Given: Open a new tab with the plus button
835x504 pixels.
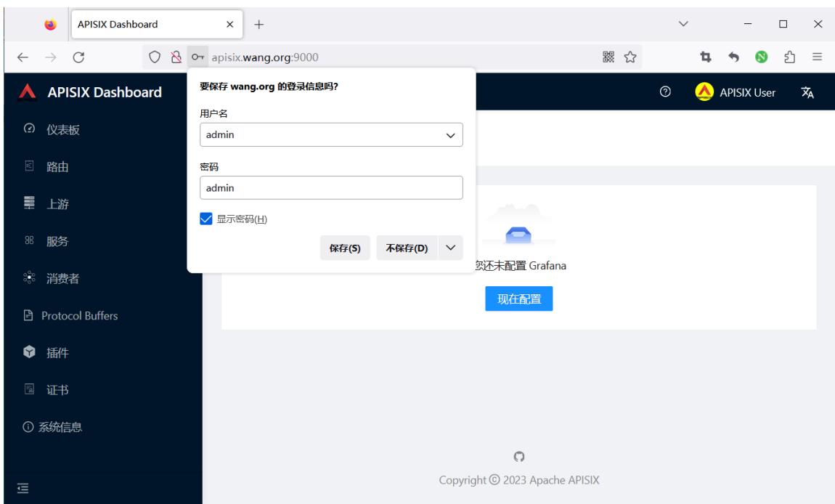Looking at the screenshot, I should coord(258,25).
